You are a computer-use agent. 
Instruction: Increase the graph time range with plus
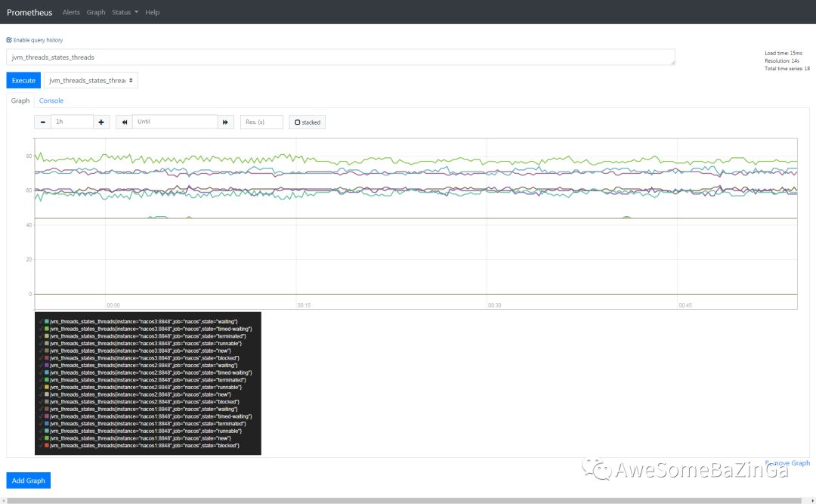101,122
